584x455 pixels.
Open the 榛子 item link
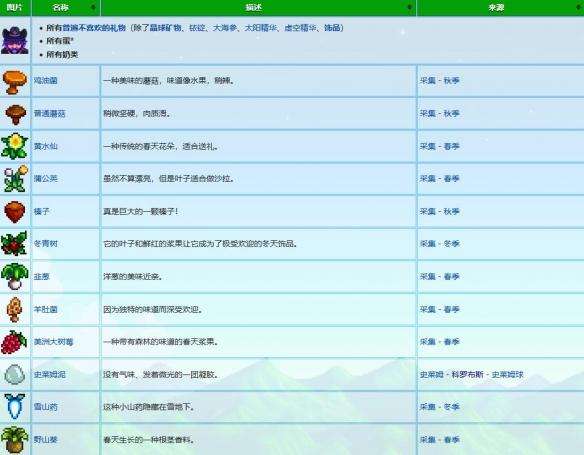(x=41, y=211)
